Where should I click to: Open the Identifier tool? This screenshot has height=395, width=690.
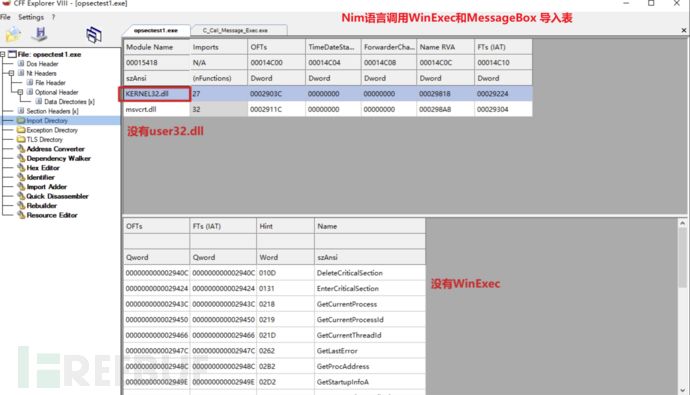40,177
